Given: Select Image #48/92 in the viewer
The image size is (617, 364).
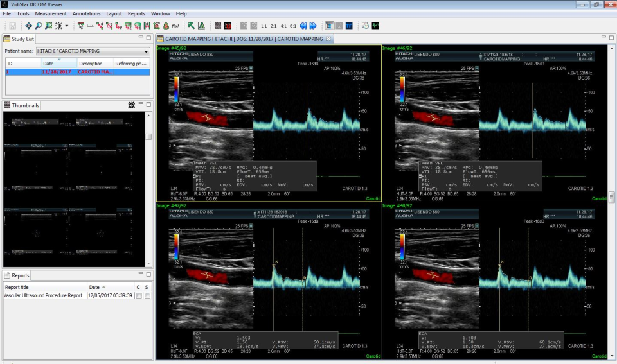Looking at the screenshot, I should 495,281.
